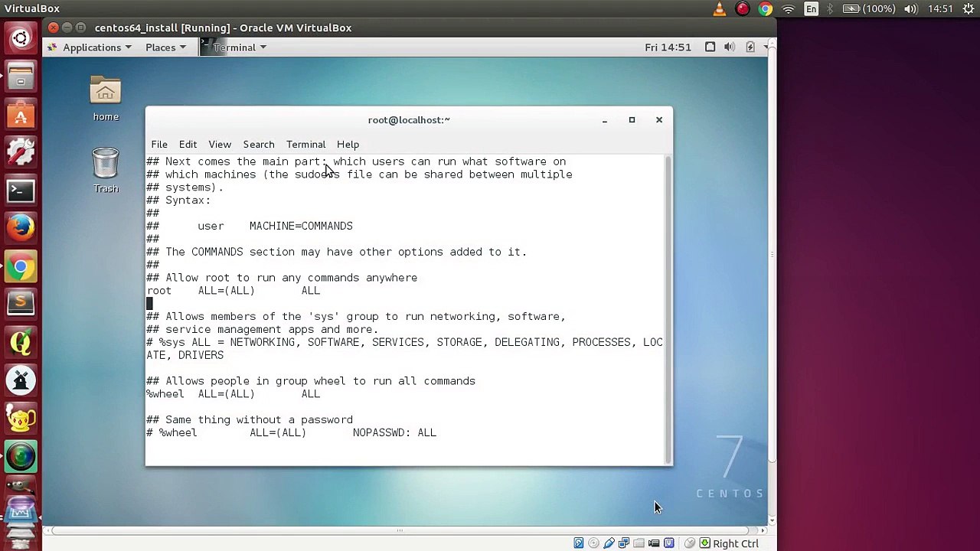980x551 pixels.
Task: Click the '%wheel ALL=(ALL) ALL' line
Action: click(x=234, y=394)
